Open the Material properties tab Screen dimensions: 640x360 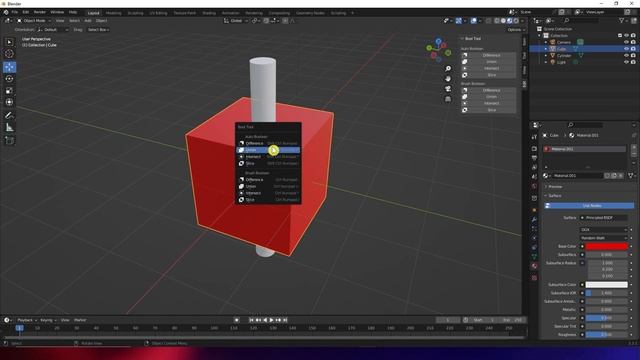534,266
